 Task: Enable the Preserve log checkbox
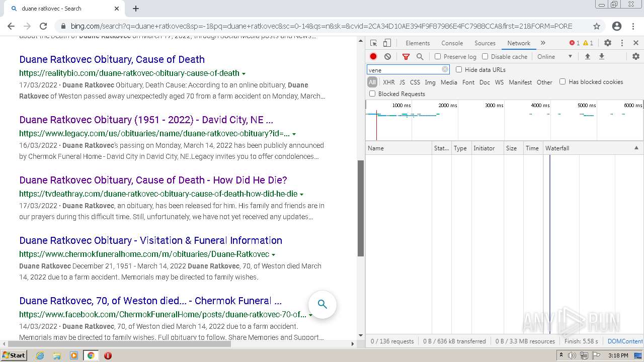coord(438,57)
